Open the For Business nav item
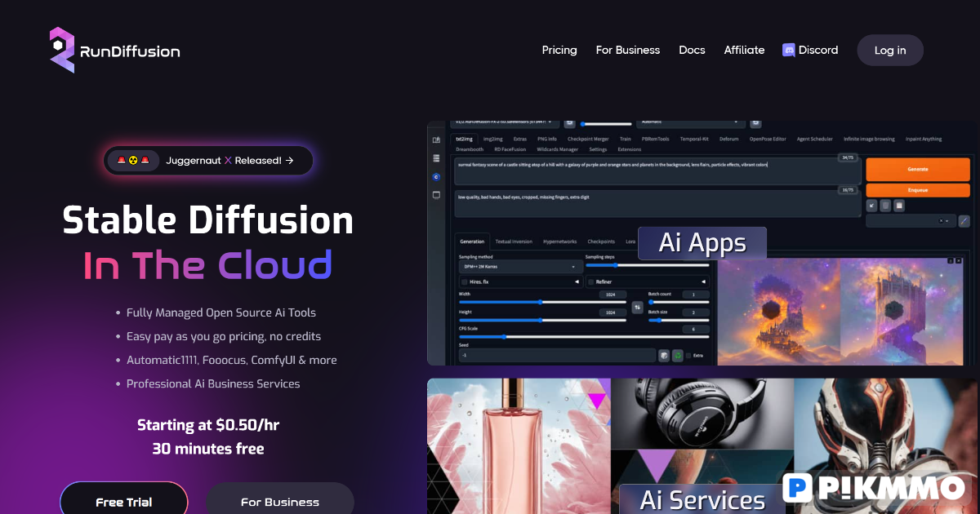 click(628, 51)
